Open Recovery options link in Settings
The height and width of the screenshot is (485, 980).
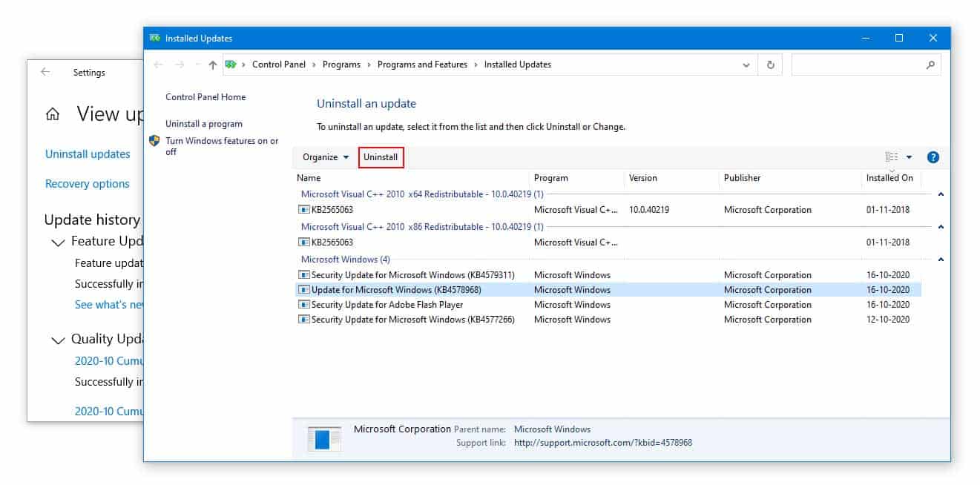88,184
